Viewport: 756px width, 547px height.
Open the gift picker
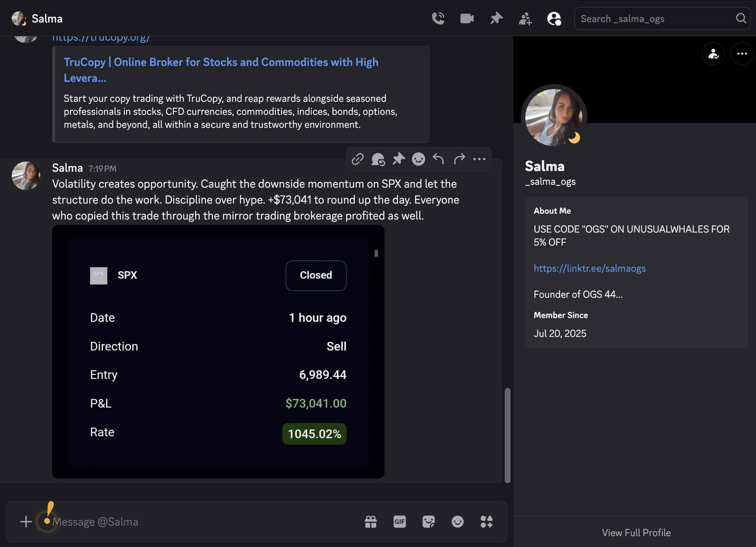tap(371, 522)
